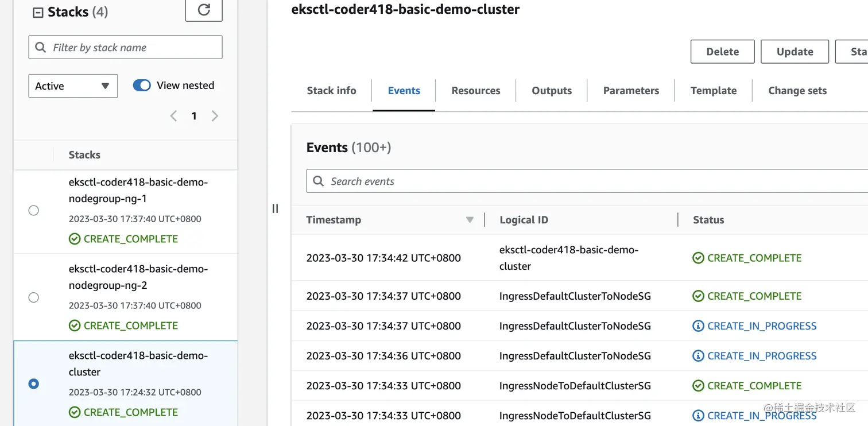The width and height of the screenshot is (868, 426).
Task: Switch to the Change sets tab
Action: 797,91
